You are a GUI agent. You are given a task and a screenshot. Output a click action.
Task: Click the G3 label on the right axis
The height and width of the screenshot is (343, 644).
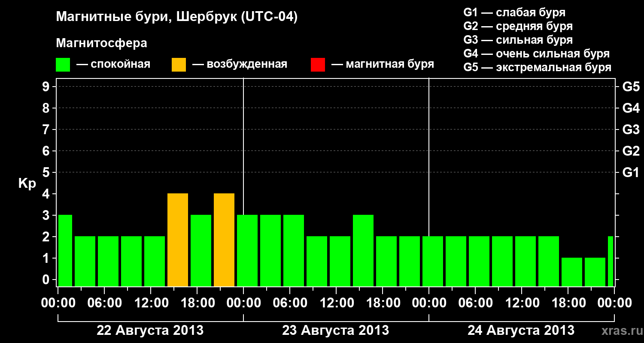tap(631, 129)
